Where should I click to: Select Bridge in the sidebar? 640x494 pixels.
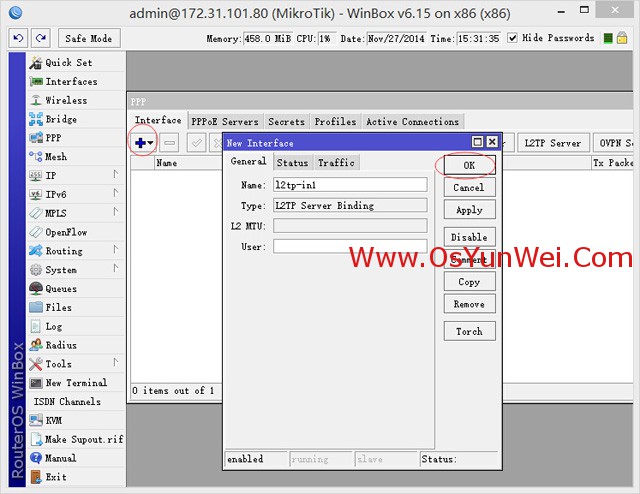pos(77,119)
